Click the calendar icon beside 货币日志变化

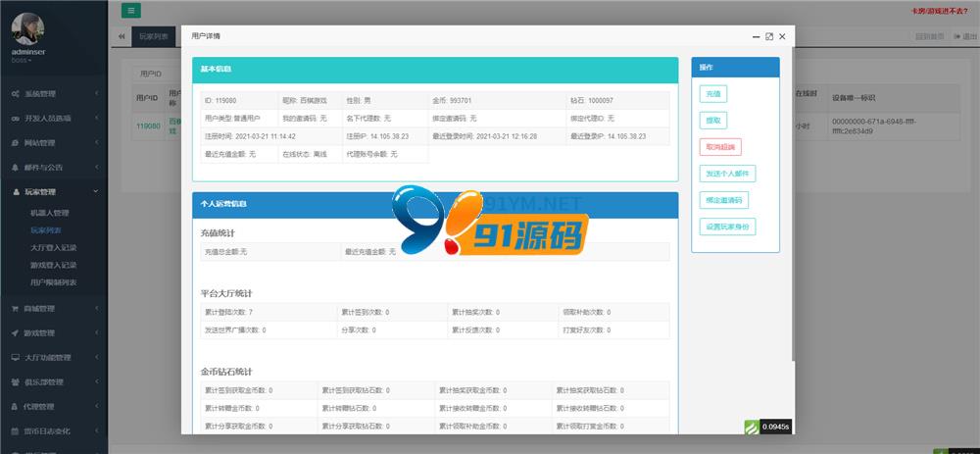(x=16, y=430)
